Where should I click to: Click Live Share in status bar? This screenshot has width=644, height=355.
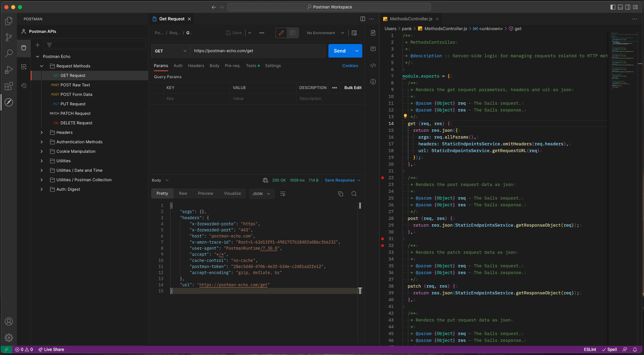point(50,350)
